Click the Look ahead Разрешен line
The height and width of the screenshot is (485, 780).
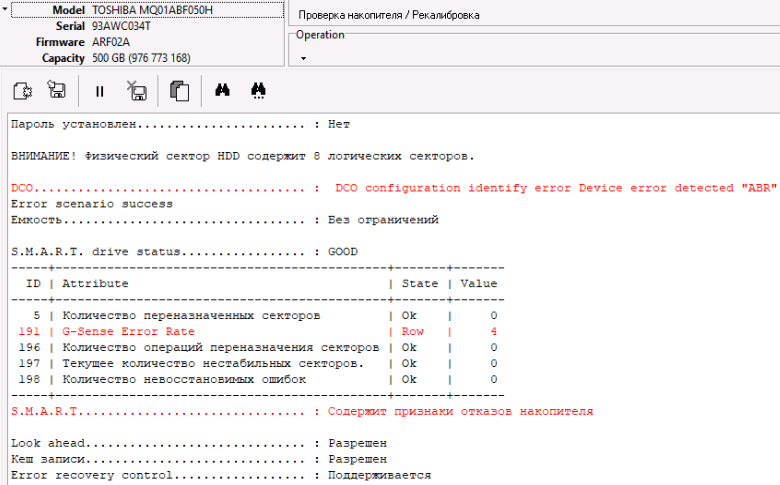click(x=198, y=443)
